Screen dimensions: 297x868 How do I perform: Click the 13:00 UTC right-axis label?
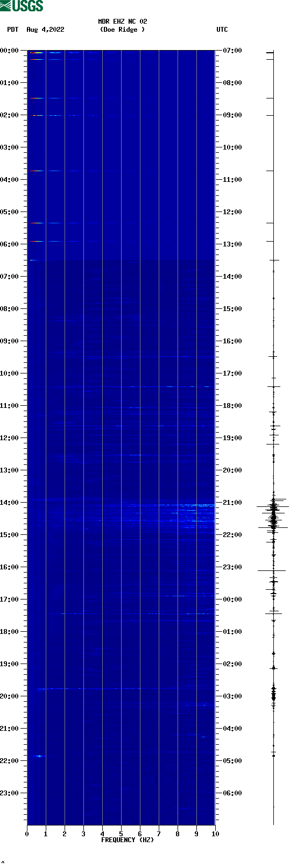(x=232, y=244)
